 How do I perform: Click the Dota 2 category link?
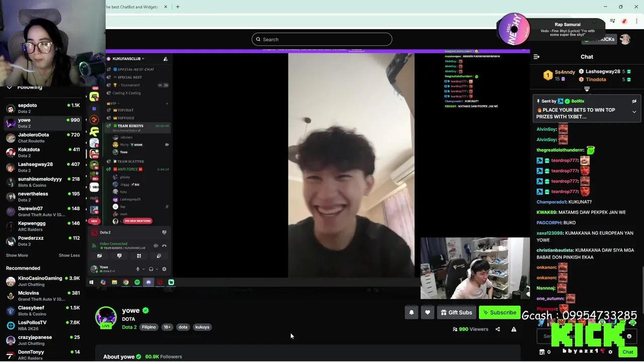(x=129, y=327)
